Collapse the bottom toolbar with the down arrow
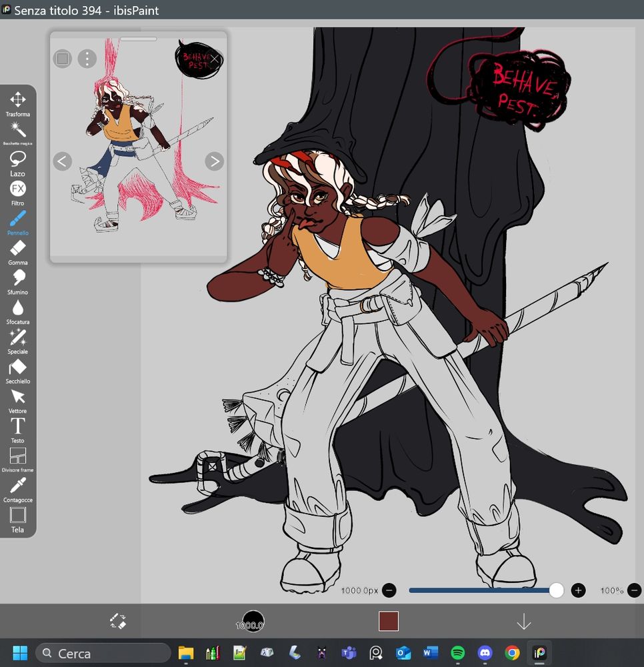Viewport: 644px width, 667px height. pyautogui.click(x=524, y=620)
